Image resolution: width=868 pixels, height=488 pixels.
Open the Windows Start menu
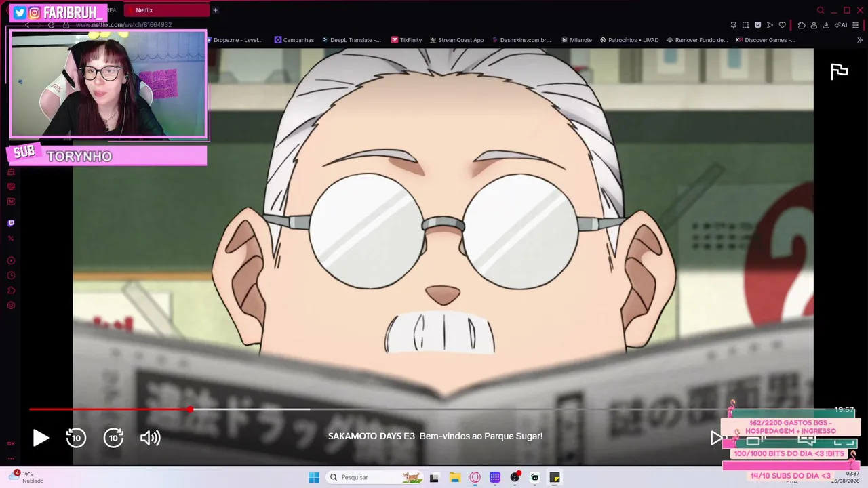click(314, 477)
